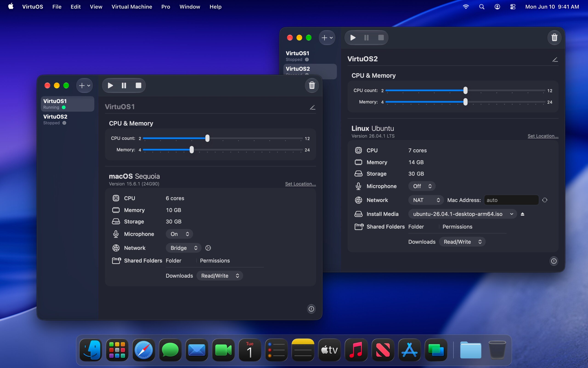This screenshot has height=368, width=588.
Task: Open Control Center in menu bar
Action: (513, 7)
